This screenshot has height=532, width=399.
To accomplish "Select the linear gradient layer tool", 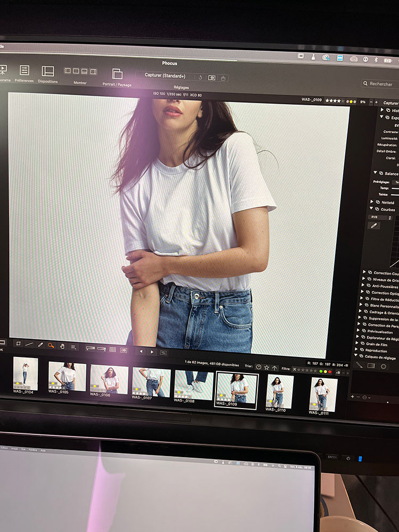I will click(371, 366).
